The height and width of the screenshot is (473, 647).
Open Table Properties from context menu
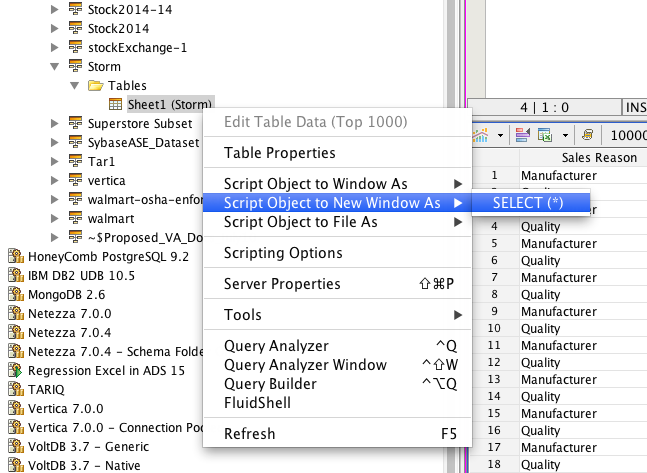(279, 153)
